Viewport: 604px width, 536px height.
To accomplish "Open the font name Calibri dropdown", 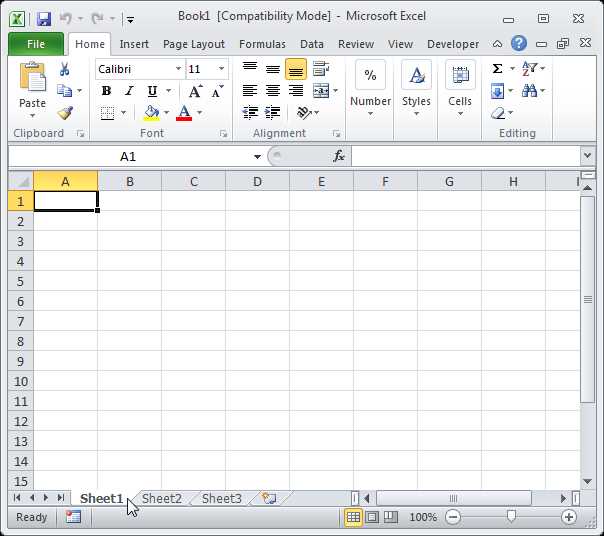I will click(x=179, y=69).
